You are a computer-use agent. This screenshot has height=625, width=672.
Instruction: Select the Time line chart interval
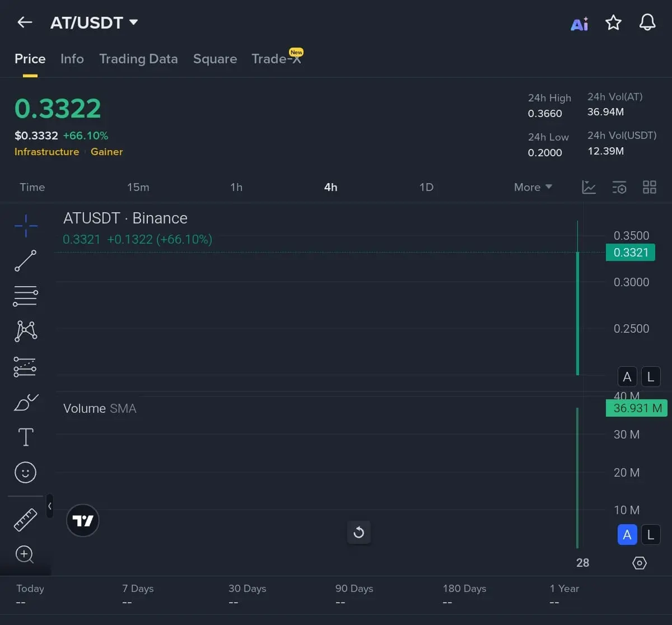tap(32, 187)
